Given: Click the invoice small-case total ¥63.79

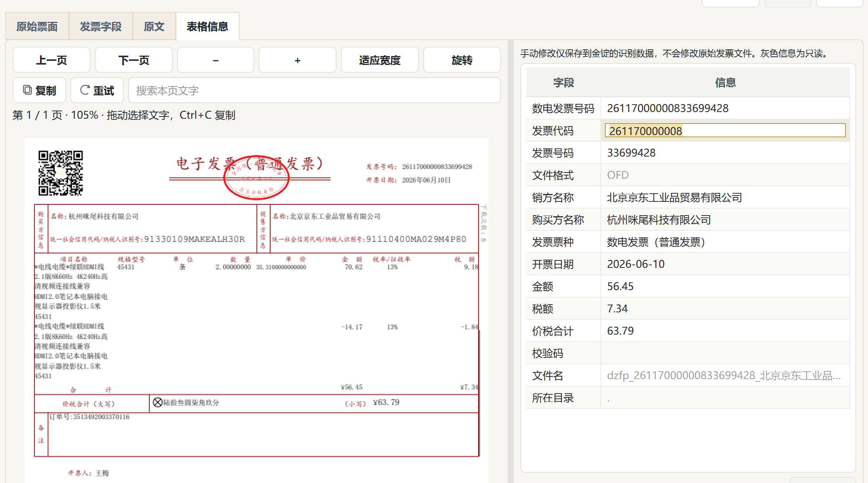Looking at the screenshot, I should pos(386,402).
